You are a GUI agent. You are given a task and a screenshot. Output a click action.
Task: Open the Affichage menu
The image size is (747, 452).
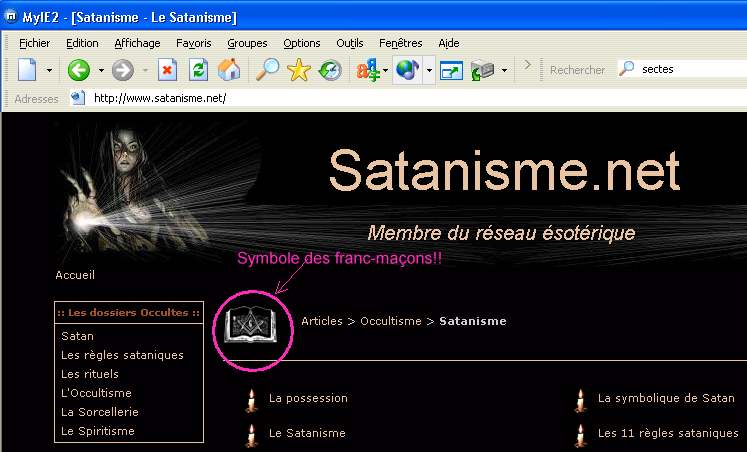click(x=137, y=43)
